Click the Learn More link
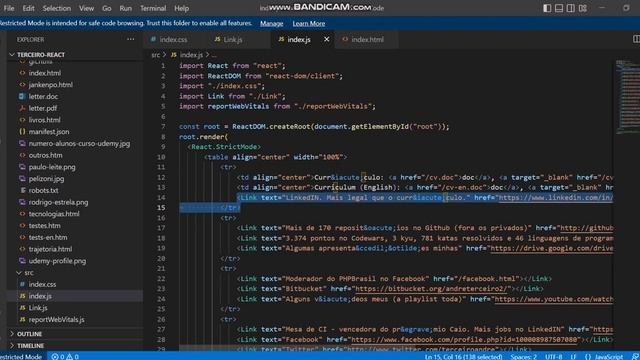This screenshot has height=360, width=640. click(x=309, y=23)
